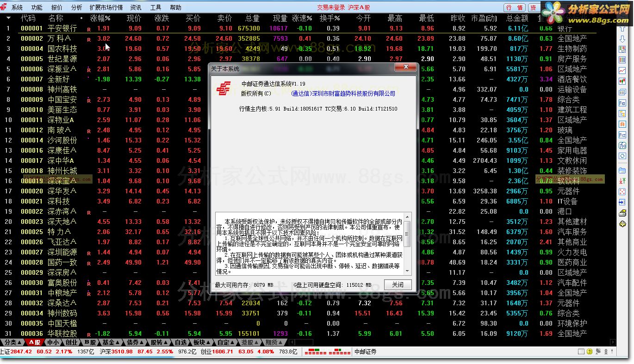
Task: Open the 深圳市财富趋势科技股份有限公司 link
Action: pyautogui.click(x=343, y=93)
